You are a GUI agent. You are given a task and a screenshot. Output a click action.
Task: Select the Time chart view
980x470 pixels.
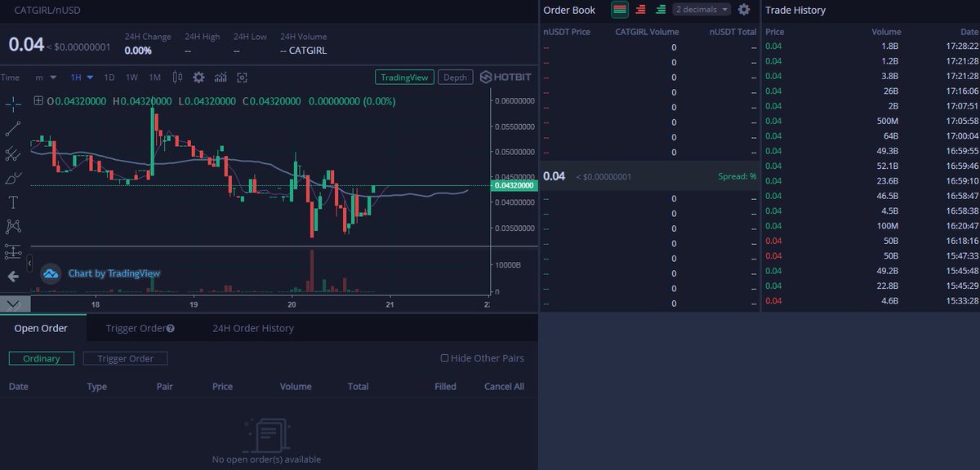click(10, 78)
